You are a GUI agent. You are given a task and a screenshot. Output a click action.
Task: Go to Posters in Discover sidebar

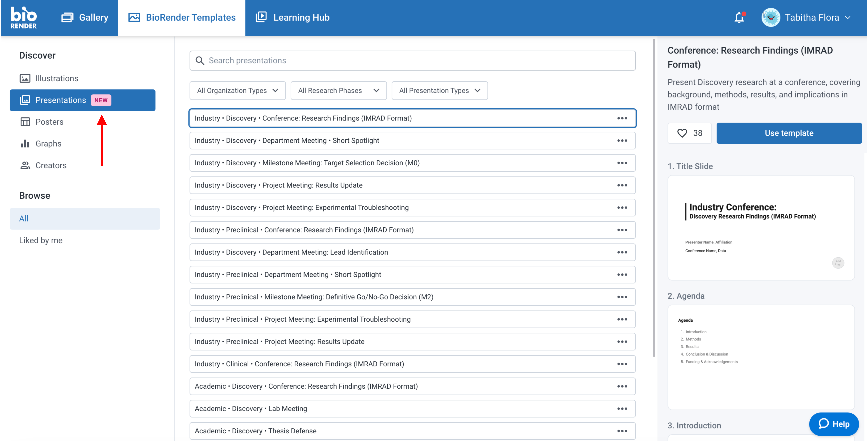click(x=49, y=122)
